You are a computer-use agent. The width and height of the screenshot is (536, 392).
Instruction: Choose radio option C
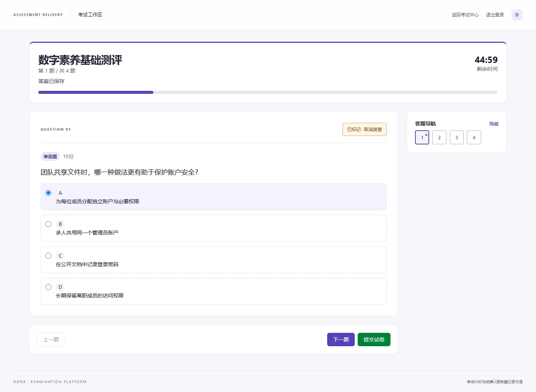tap(48, 256)
